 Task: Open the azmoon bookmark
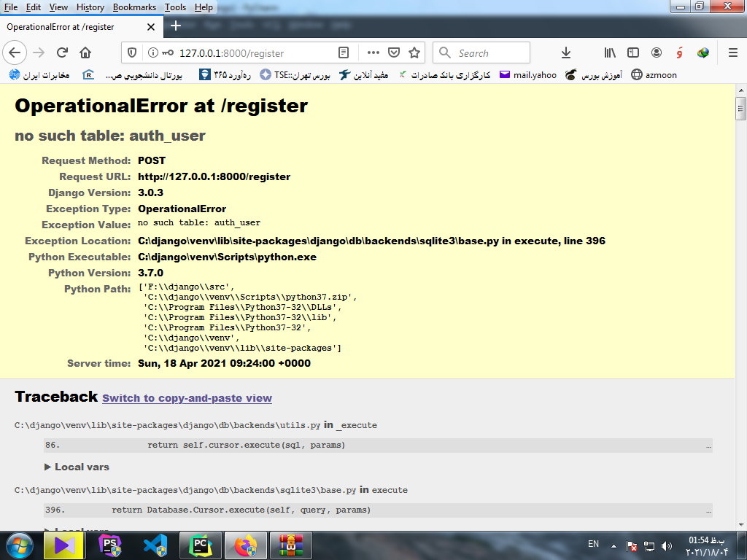[654, 75]
